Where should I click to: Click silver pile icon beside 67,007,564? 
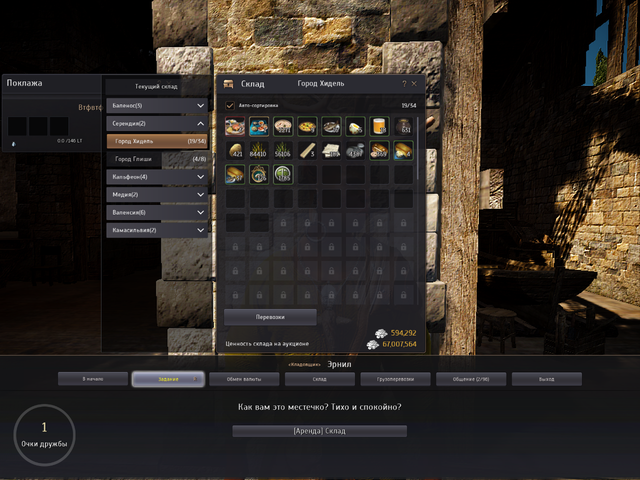click(x=373, y=345)
